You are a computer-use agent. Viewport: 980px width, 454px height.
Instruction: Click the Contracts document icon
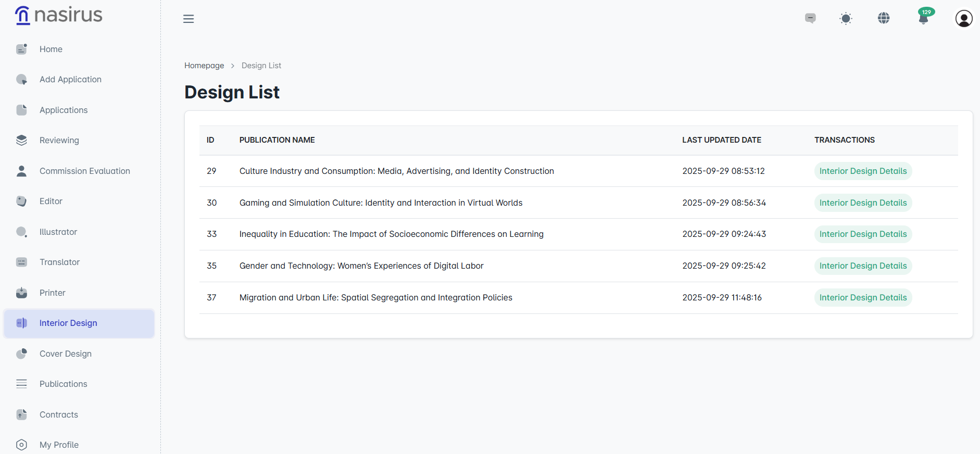(21, 415)
